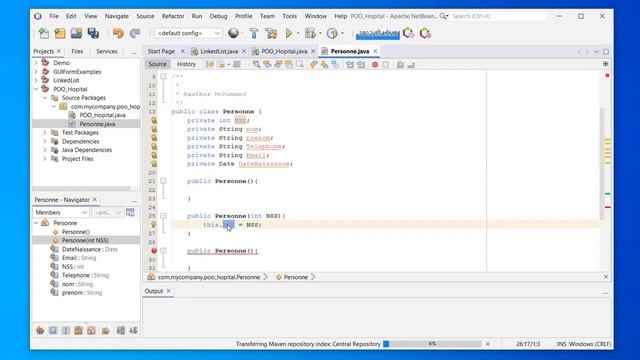Screen dimensions: 640x360
Task: Collapse the POO_Hopital project node
Action: pyautogui.click(x=36, y=89)
